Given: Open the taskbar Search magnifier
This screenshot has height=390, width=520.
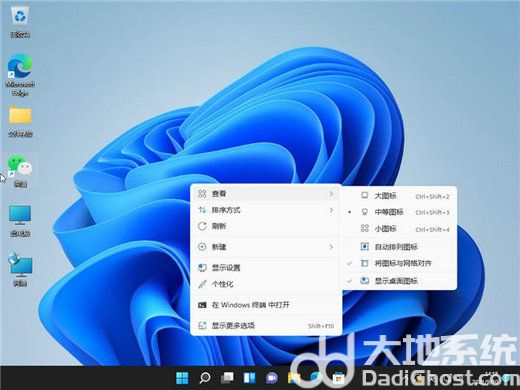Looking at the screenshot, I should (205, 378).
